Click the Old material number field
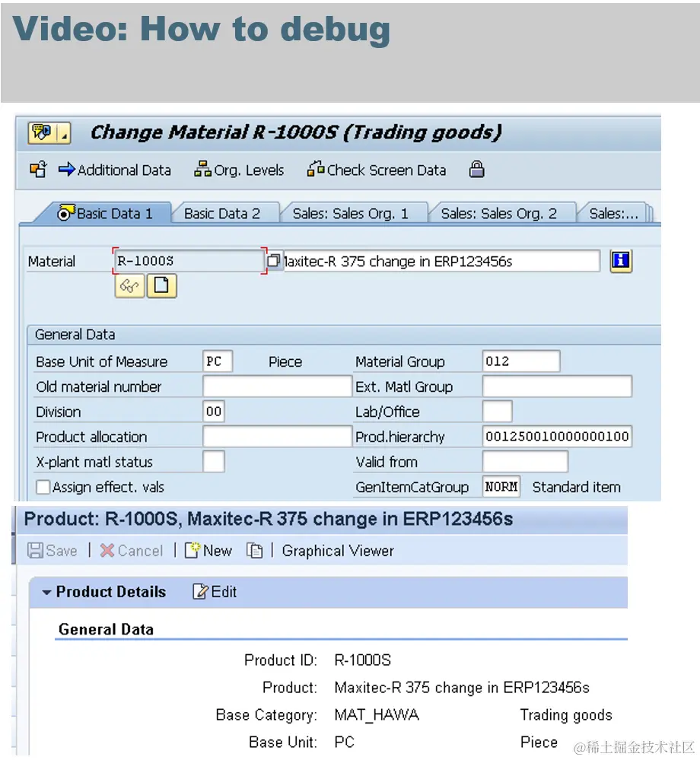Viewport: 700px width, 760px height. 277,386
